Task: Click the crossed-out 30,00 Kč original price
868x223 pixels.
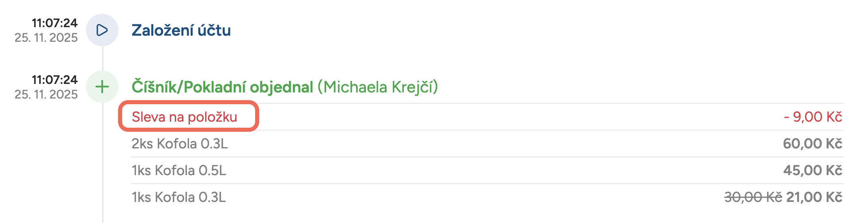Action: (x=753, y=197)
